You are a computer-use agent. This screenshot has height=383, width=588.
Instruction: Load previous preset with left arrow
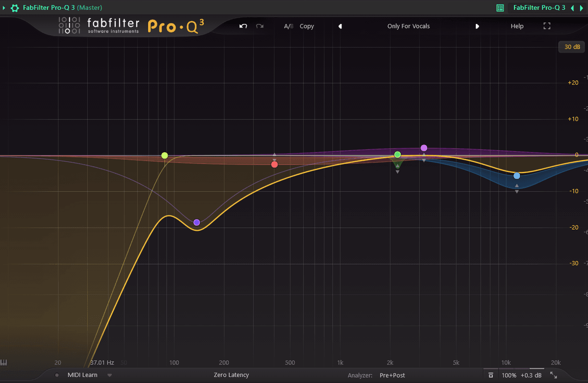[340, 26]
